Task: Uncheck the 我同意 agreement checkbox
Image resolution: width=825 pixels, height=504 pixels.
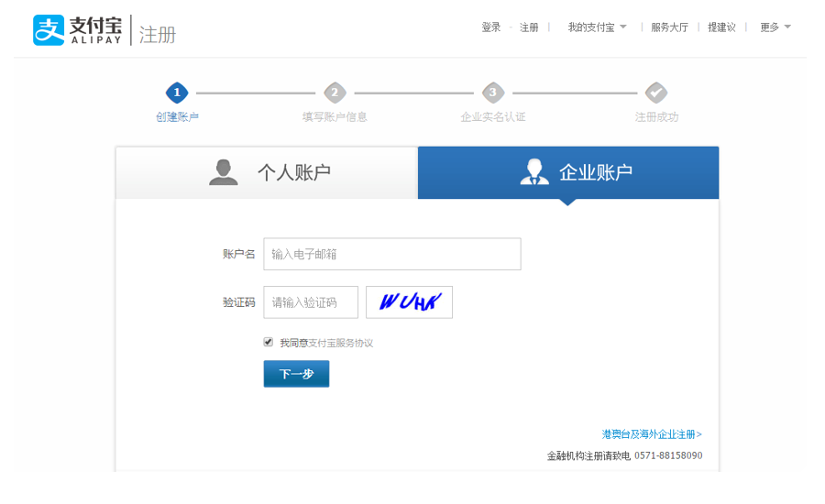Action: click(x=269, y=342)
